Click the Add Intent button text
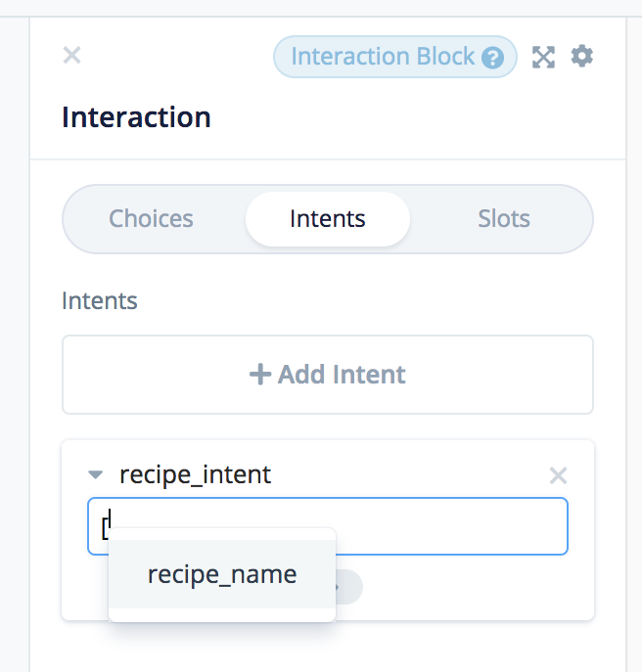Image resolution: width=642 pixels, height=672 pixels. pos(342,374)
